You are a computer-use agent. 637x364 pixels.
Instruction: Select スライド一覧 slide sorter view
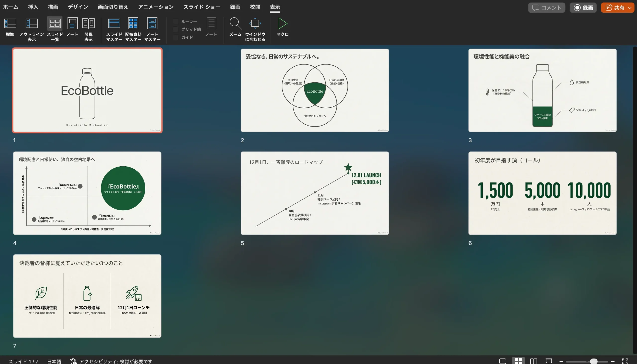tap(55, 30)
